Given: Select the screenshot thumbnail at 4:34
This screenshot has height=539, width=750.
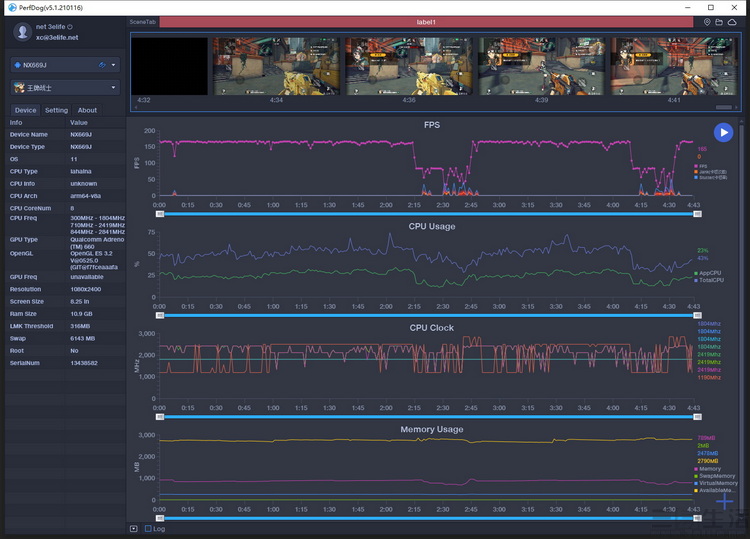Looking at the screenshot, I should (x=276, y=66).
